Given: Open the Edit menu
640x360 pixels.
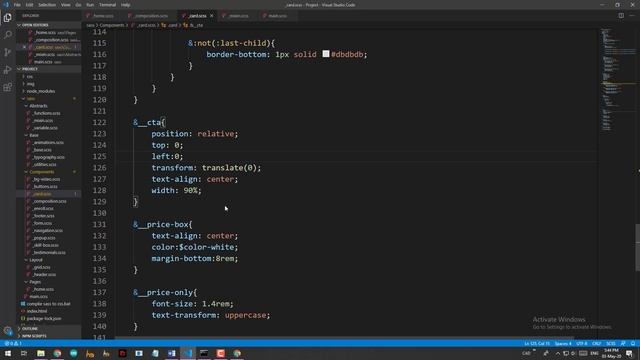Looking at the screenshot, I should 29,5.
